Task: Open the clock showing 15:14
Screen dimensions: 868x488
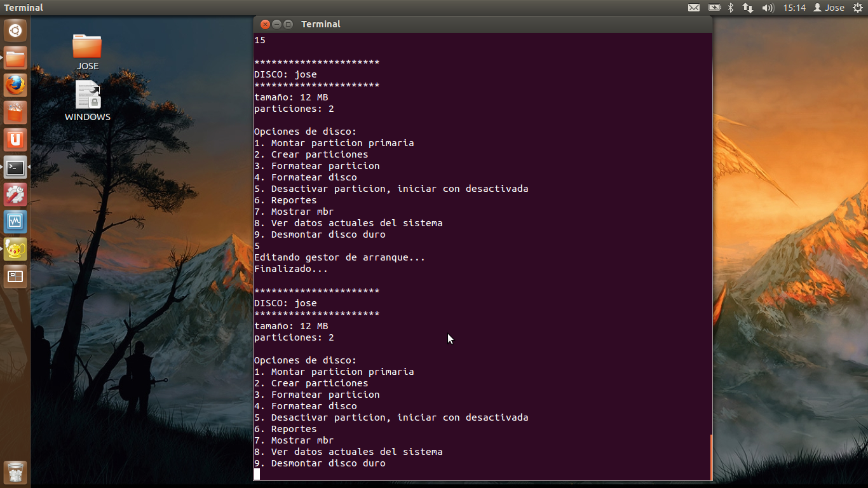Action: (x=794, y=8)
